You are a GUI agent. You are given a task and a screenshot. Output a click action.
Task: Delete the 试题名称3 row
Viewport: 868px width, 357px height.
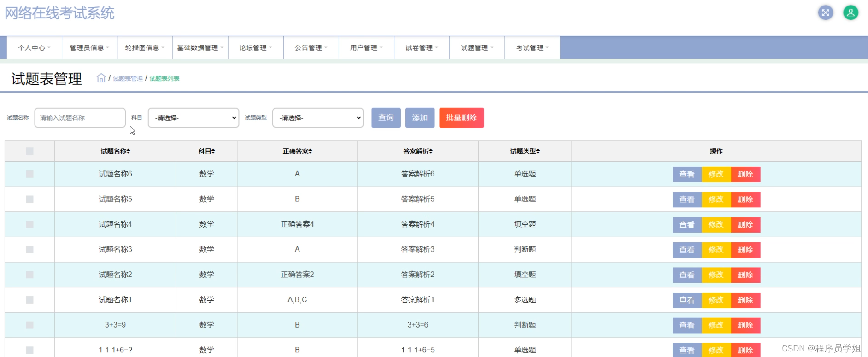point(745,250)
